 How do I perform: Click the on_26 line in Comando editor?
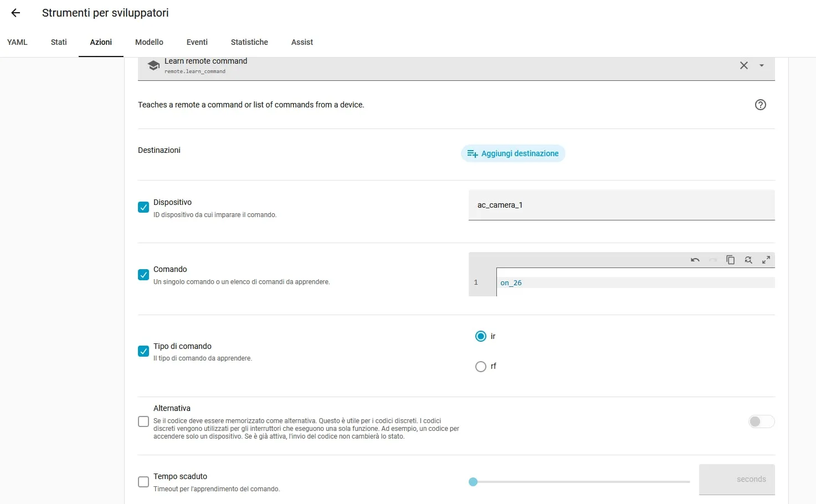click(x=635, y=282)
